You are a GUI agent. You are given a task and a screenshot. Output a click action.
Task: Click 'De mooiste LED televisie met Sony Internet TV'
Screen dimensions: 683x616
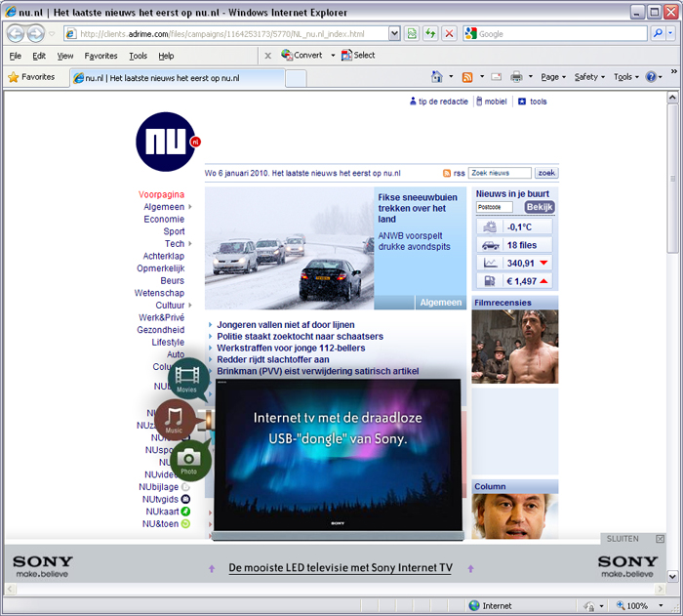click(341, 567)
